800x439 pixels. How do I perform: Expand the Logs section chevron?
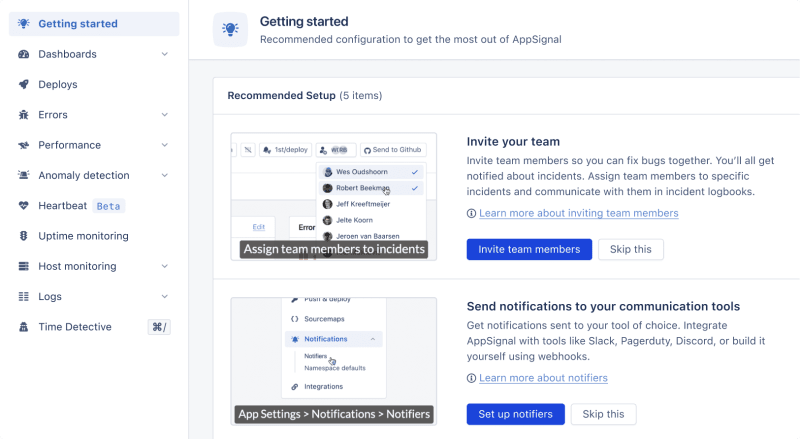164,297
